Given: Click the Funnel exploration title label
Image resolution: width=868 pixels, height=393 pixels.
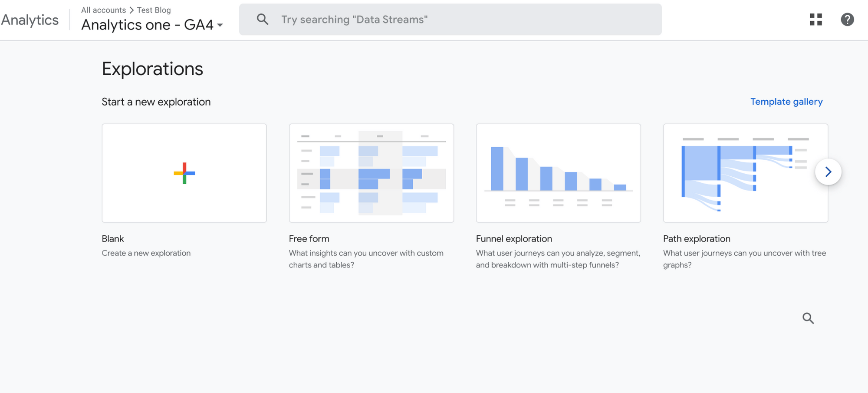Looking at the screenshot, I should coord(514,239).
